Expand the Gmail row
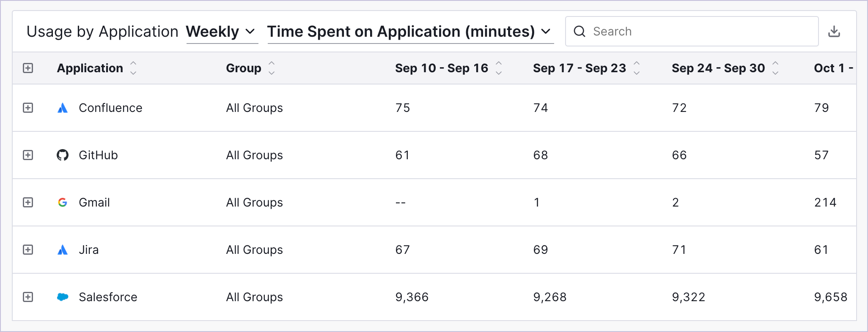 coord(28,202)
